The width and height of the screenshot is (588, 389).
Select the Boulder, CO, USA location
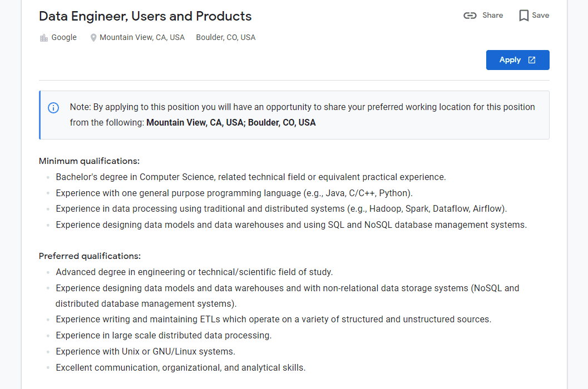point(225,37)
